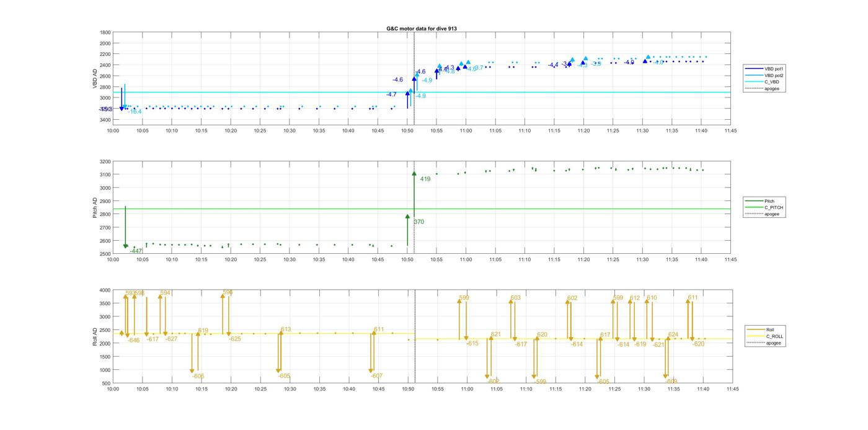Click the 4000 tick on Roll axis
The height and width of the screenshot is (430, 868).
[x=105, y=290]
